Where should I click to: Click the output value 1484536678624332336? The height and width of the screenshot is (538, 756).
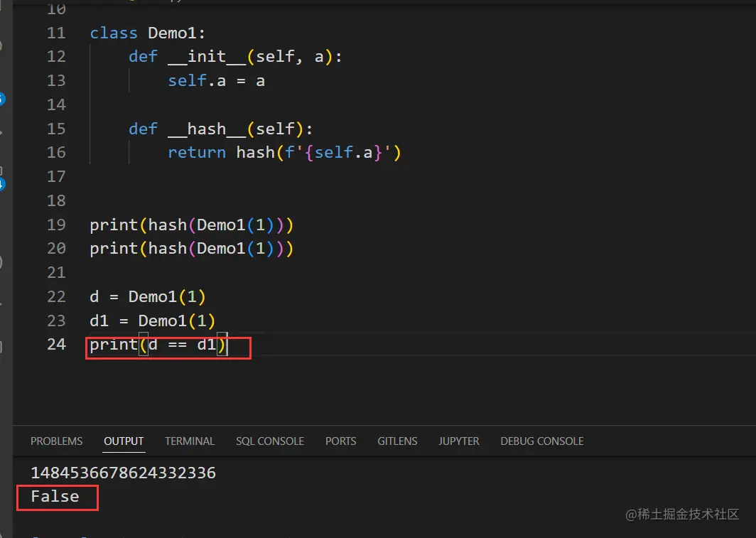tap(124, 473)
